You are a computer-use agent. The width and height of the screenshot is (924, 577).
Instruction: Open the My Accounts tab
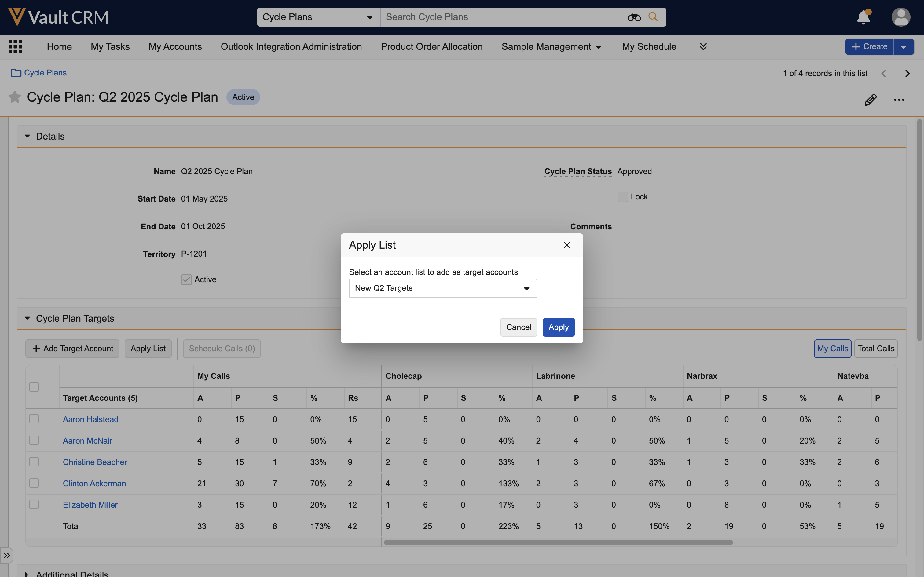175,46
